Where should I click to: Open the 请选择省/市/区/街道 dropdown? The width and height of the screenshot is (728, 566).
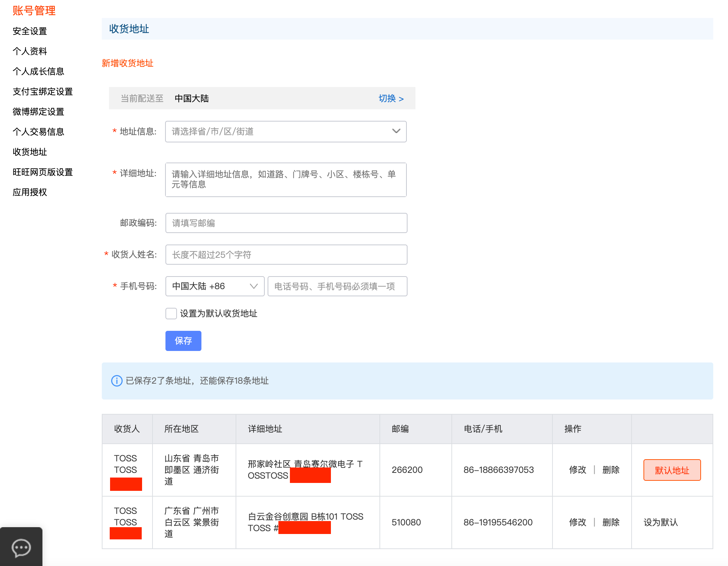(281, 132)
